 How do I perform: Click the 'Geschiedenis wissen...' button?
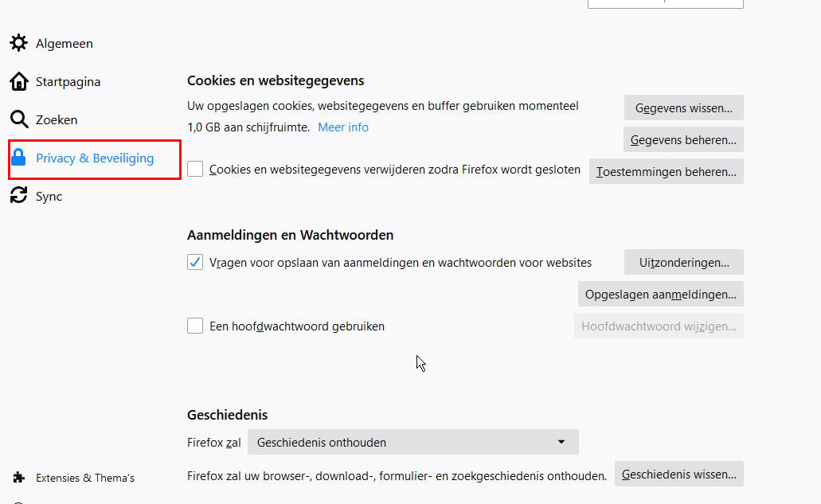click(678, 474)
